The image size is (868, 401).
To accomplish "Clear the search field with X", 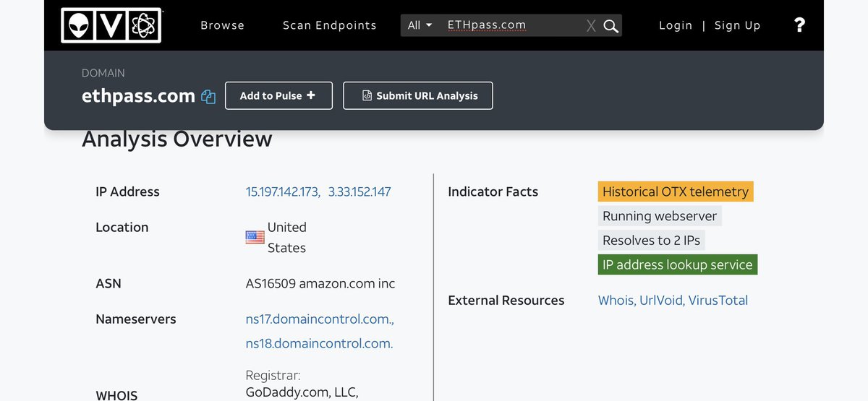I will tap(591, 26).
